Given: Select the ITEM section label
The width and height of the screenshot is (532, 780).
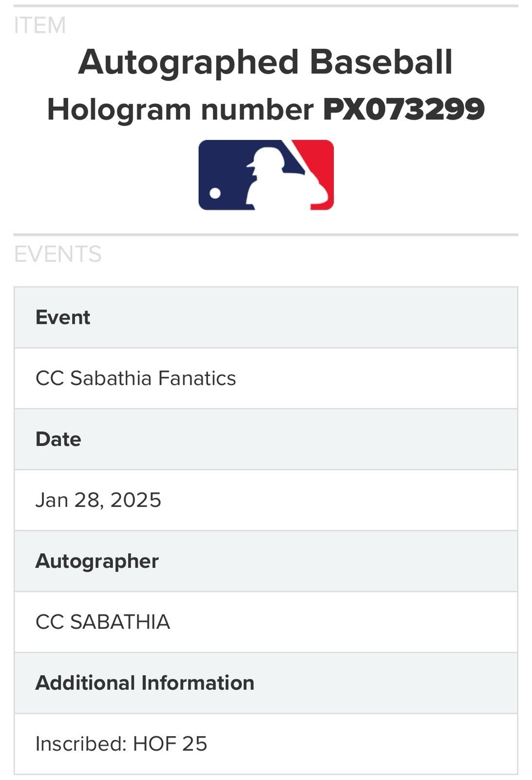Looking at the screenshot, I should pyautogui.click(x=40, y=25).
